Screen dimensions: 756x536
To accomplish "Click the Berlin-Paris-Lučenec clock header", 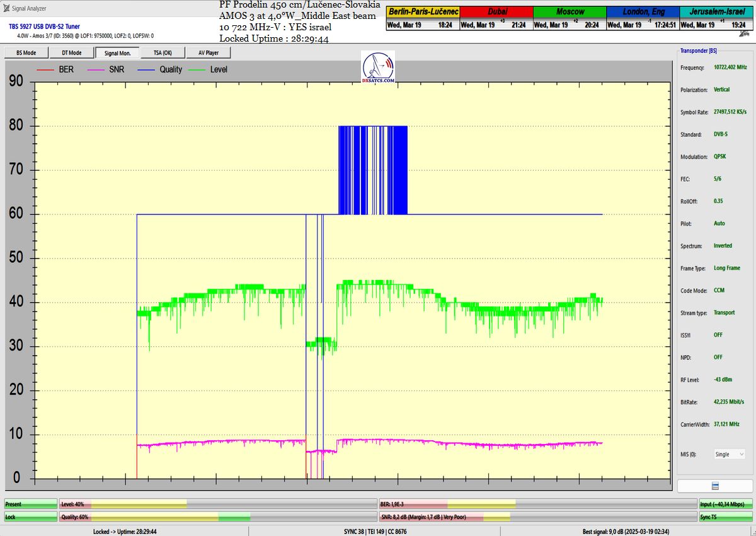I will click(x=423, y=12).
